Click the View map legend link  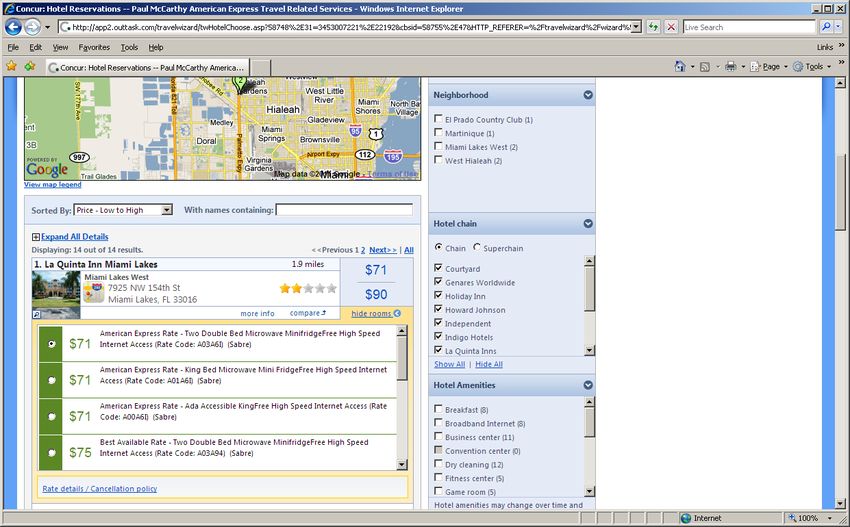coord(53,184)
